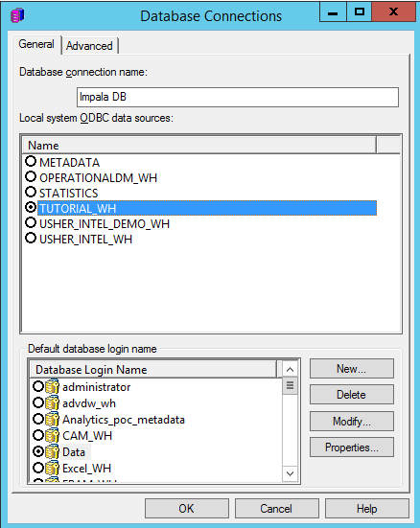
Task: Click the key icon beside the advdw_wh login
Action: pos(52,402)
